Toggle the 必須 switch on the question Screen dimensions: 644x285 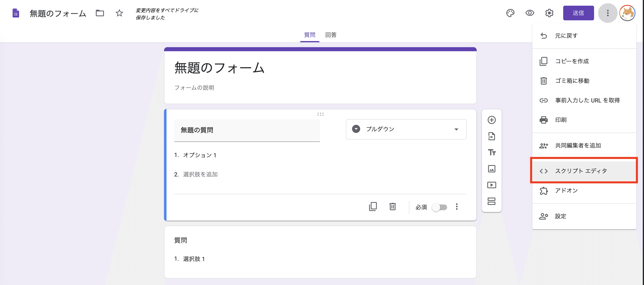pyautogui.click(x=440, y=207)
